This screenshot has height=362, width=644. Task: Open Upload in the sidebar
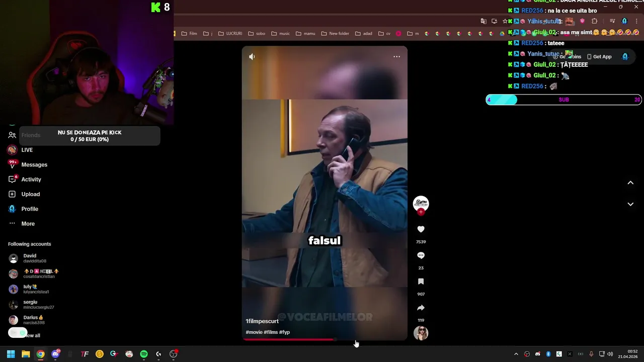pyautogui.click(x=24, y=194)
